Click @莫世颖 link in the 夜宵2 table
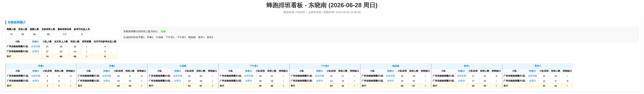 tap(532, 76)
